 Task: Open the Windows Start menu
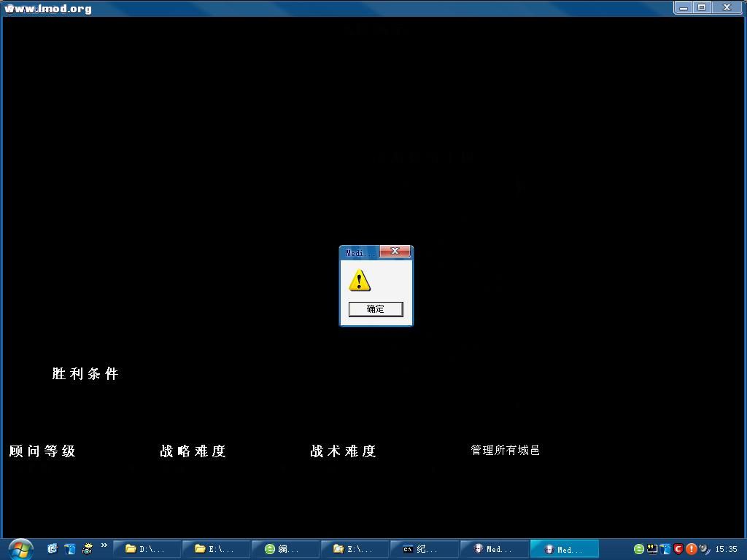pyautogui.click(x=20, y=548)
